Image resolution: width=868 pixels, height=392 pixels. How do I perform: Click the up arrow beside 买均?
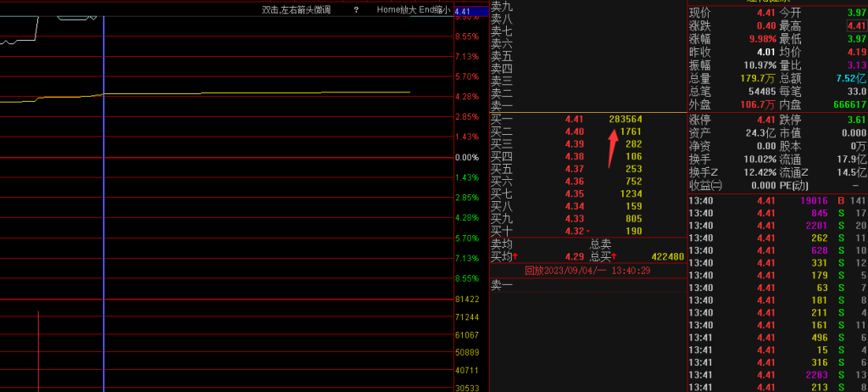(516, 256)
